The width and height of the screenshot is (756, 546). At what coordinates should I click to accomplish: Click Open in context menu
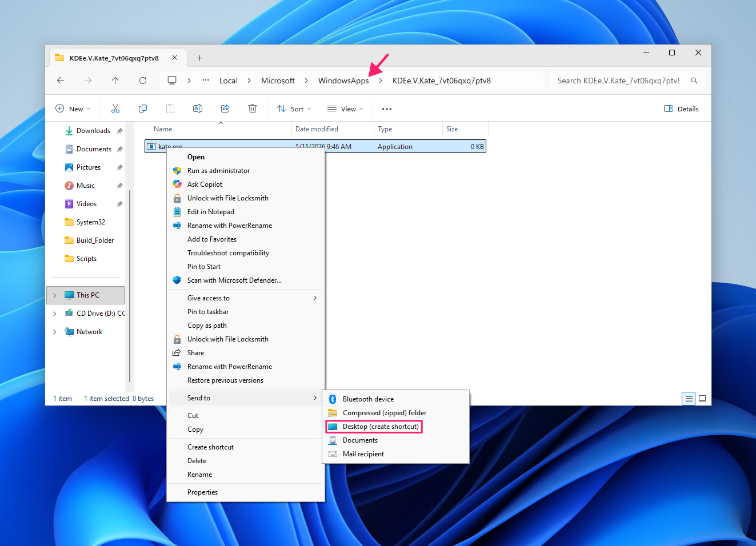246,157
